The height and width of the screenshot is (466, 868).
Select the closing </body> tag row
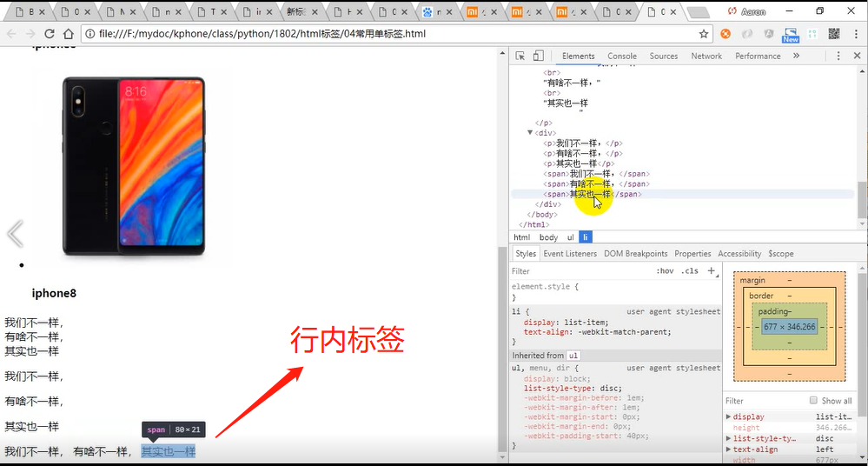(x=682, y=215)
